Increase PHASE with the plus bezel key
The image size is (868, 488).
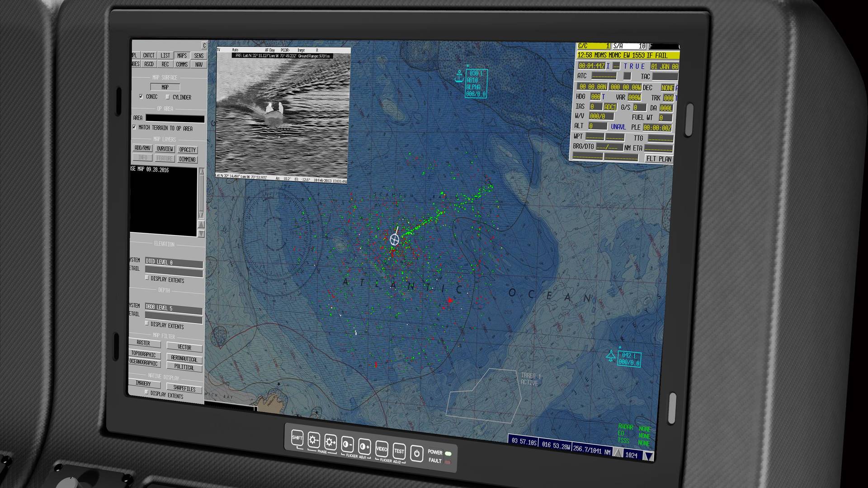pyautogui.click(x=331, y=441)
